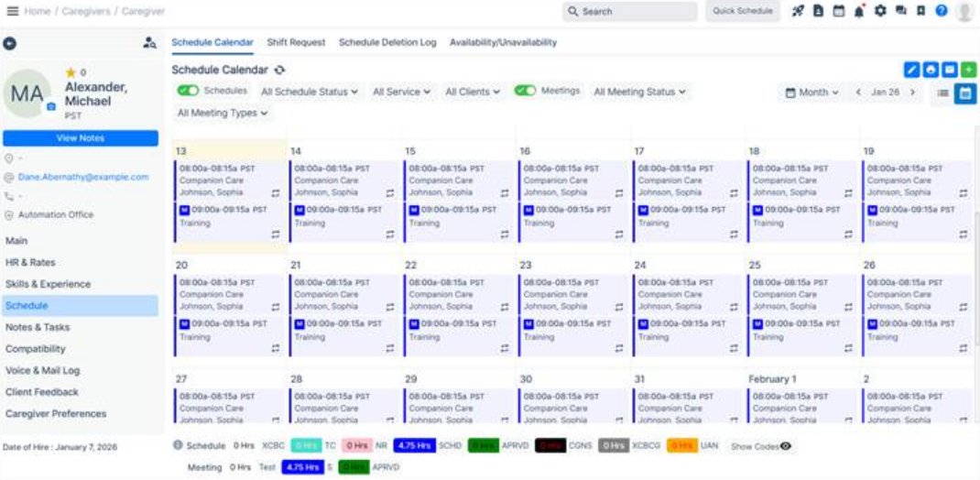Go to next month arrow
Screen dimensions: 980x480
[912, 92]
